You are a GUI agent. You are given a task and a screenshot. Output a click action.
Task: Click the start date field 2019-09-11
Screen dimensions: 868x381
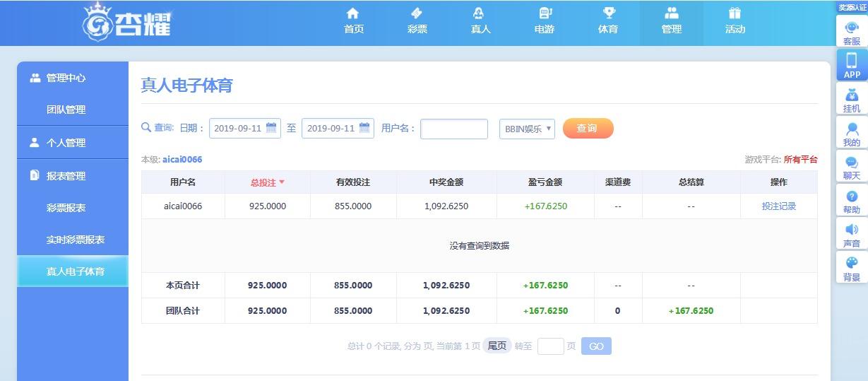[245, 128]
